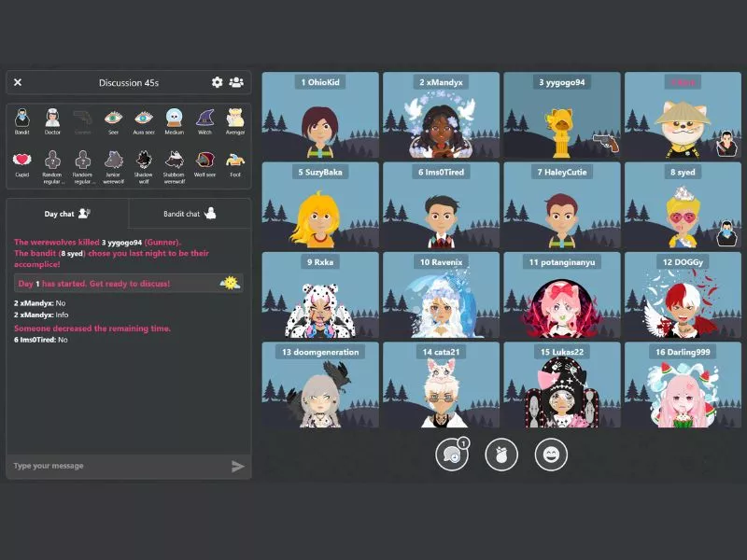The image size is (747, 560).
Task: Select player 7 HaleyCutie card
Action: tap(562, 204)
